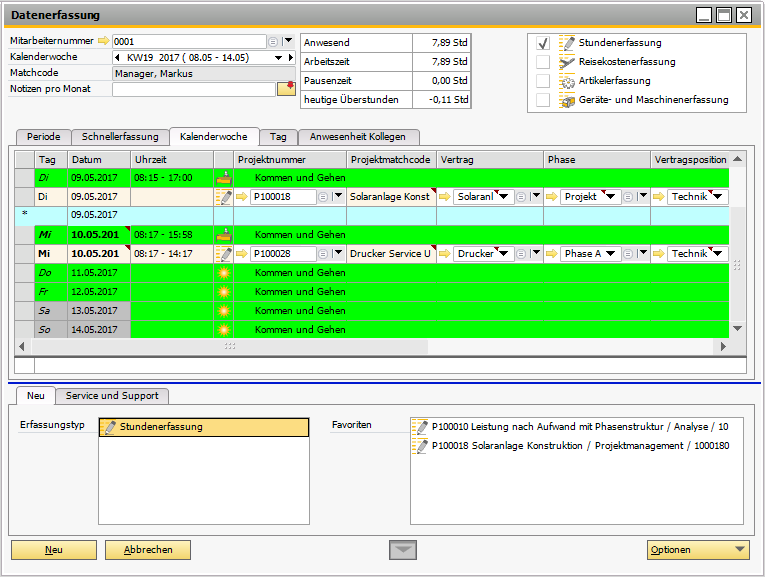Click the link arrow before Vertrag Drucker

tap(444, 254)
